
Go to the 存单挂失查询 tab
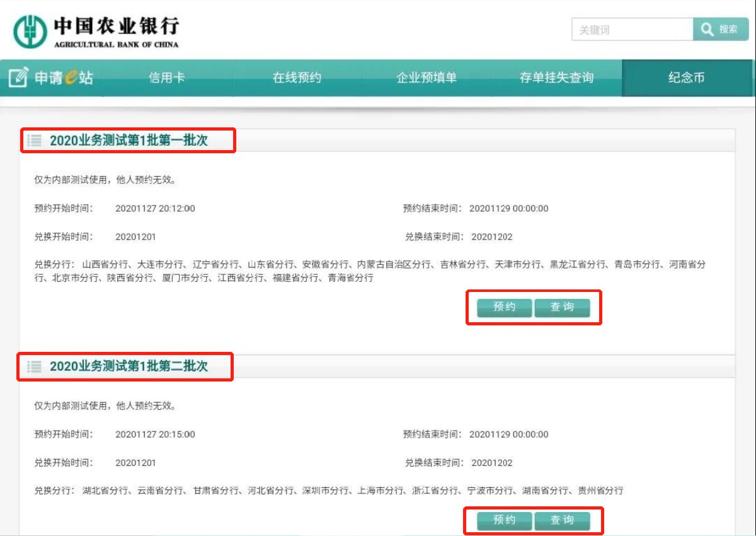click(x=556, y=78)
